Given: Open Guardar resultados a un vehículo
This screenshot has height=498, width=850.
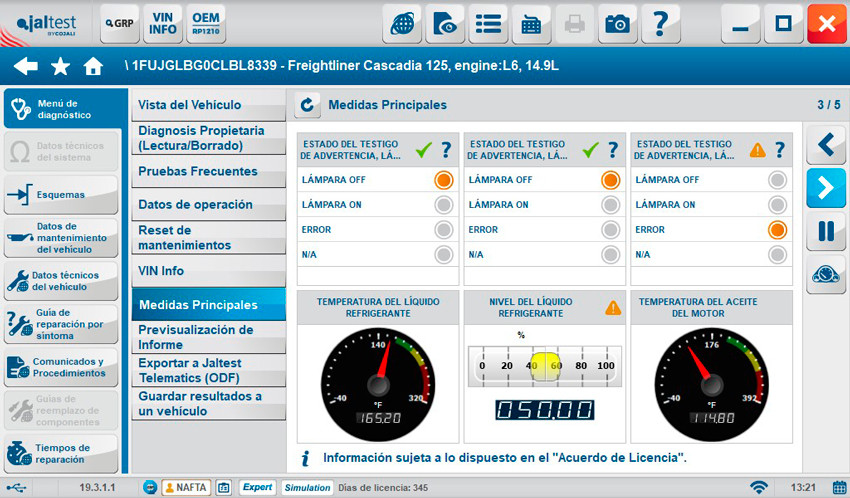Looking at the screenshot, I should (x=209, y=404).
